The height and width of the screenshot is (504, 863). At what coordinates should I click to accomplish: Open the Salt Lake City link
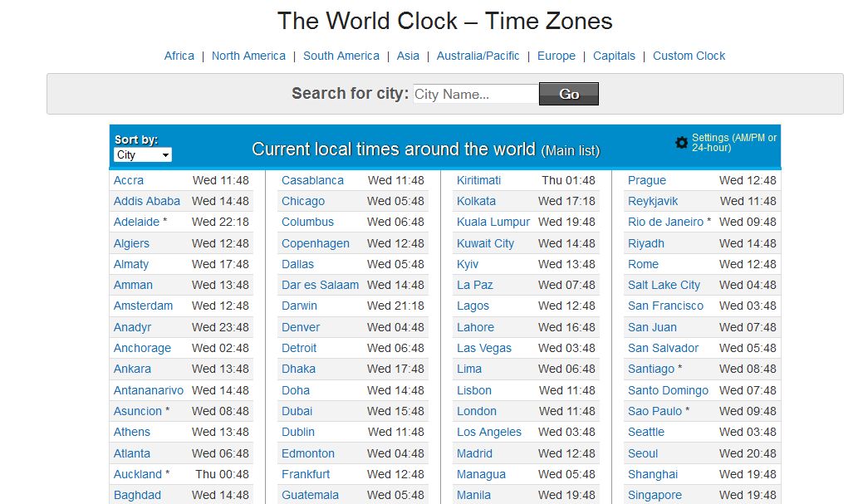[x=664, y=285]
